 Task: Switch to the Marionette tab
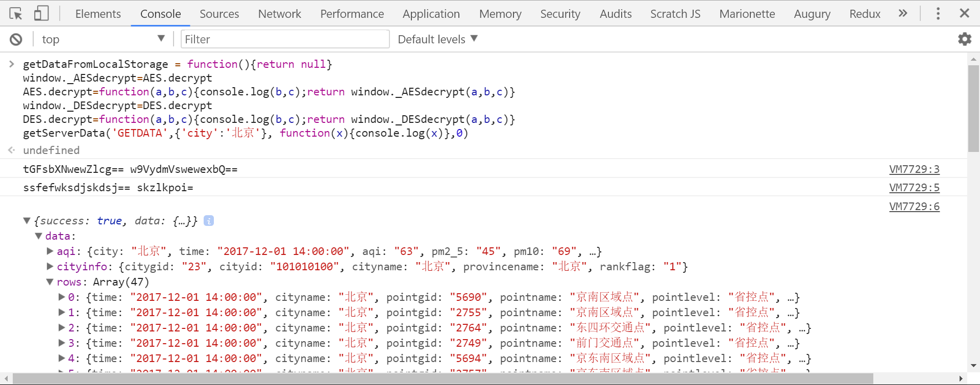(x=747, y=14)
